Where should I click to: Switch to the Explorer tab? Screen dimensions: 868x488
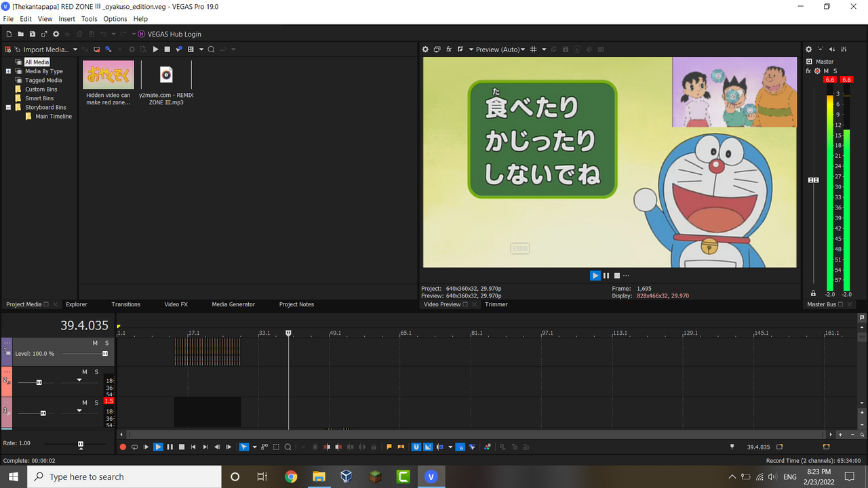[x=77, y=304]
